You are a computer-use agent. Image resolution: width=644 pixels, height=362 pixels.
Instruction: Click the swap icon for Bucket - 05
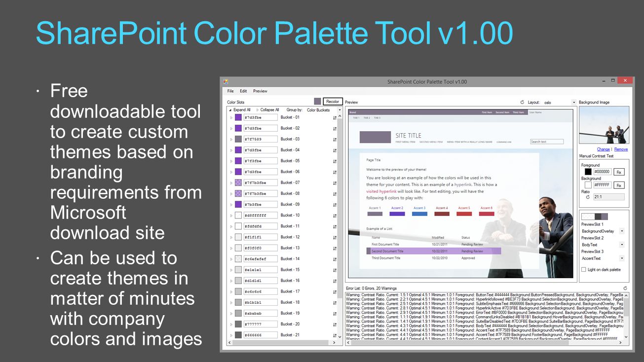click(x=335, y=161)
